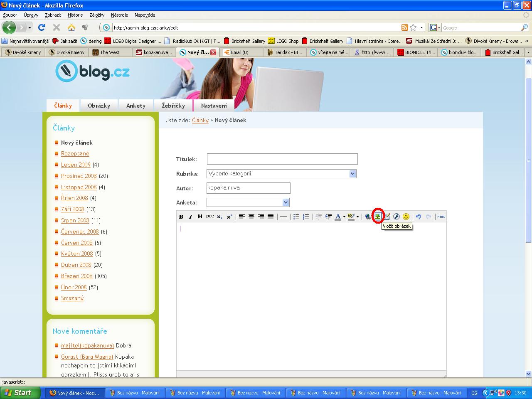Viewport: 532px width, 399px height.
Task: Increase indent of the text
Action: (x=328, y=217)
